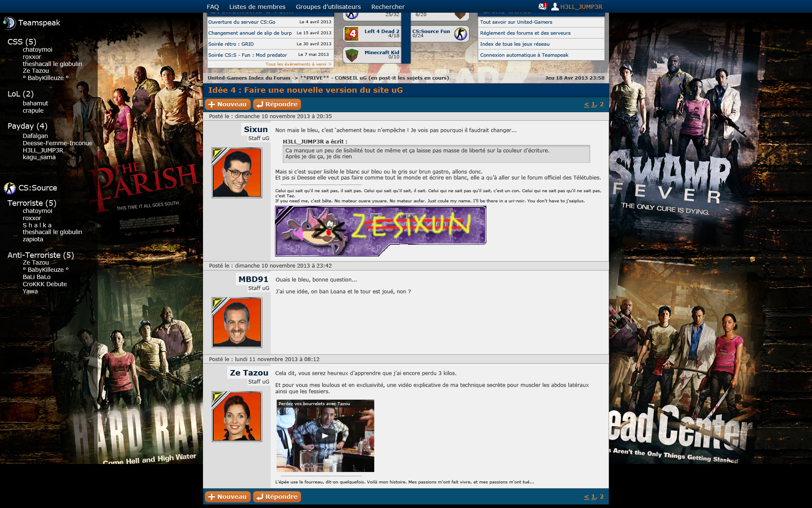The width and height of the screenshot is (812, 508).
Task: Click the Sixun post date line
Action: pyautogui.click(x=270, y=116)
